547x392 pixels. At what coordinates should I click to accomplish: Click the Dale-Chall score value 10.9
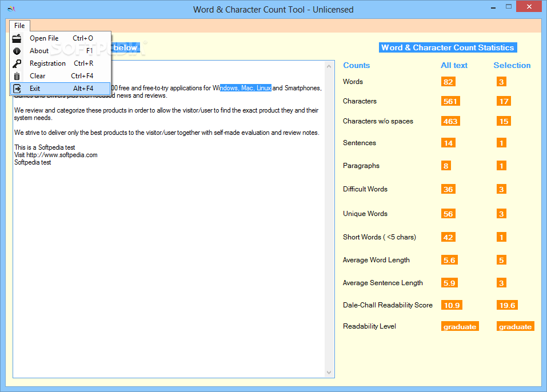click(452, 305)
